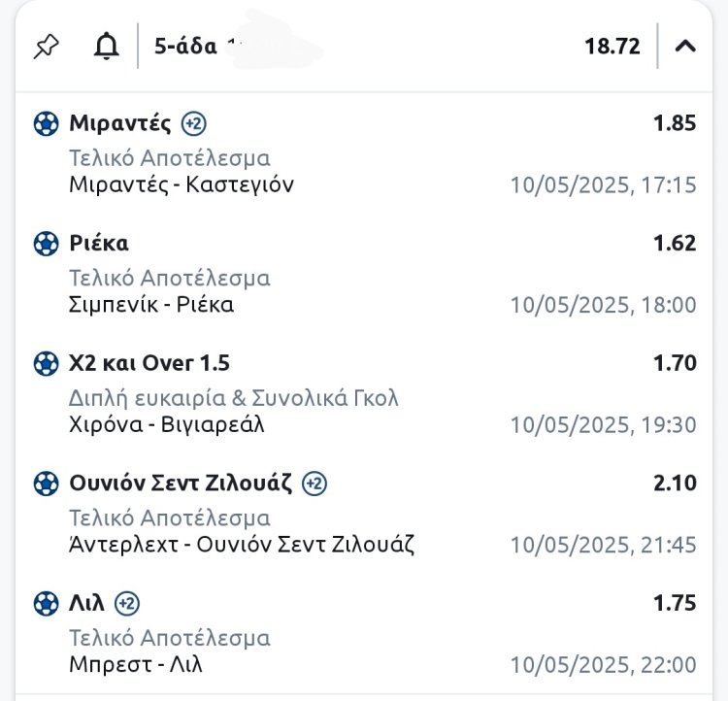Viewport: 728px width, 701px height.
Task: Click the soccer ball icon beside X2 και Over 1.5
Action: [x=46, y=363]
